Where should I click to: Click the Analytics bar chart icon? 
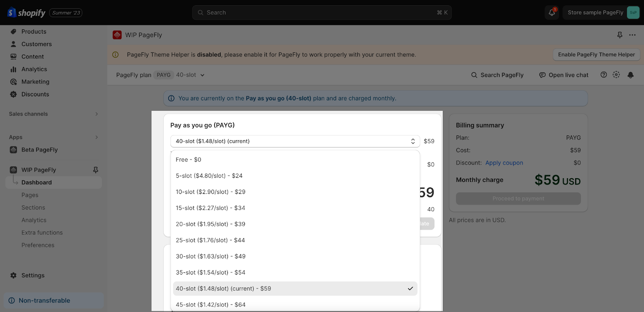click(x=13, y=69)
